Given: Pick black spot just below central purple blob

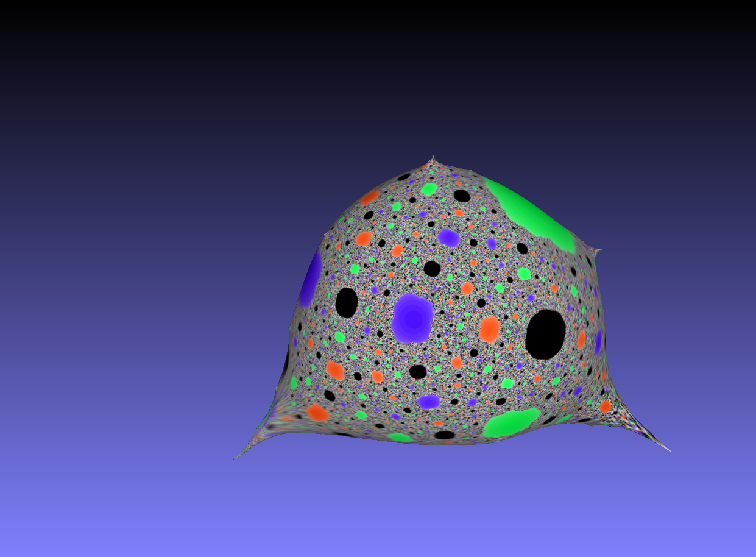Looking at the screenshot, I should 418,371.
